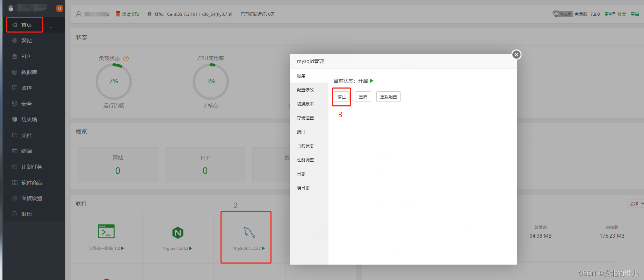Open the 安全 sidebar item
The height and width of the screenshot is (280, 644).
[34, 104]
